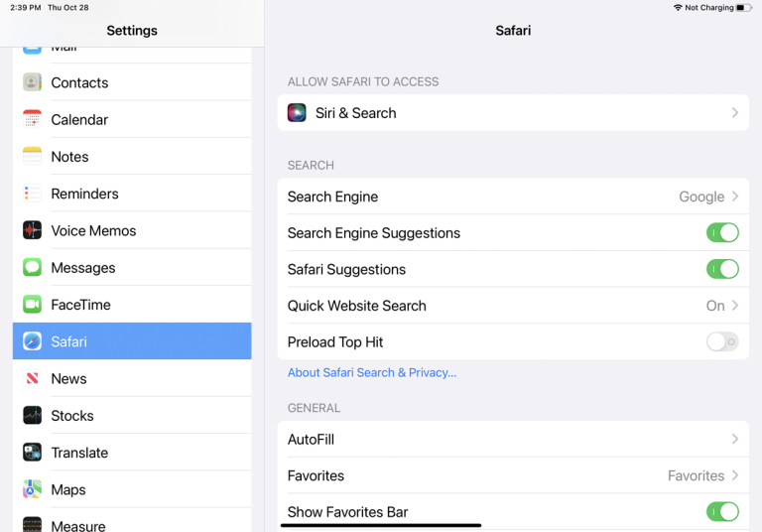Toggle Show Favorites Bar off
762x532 pixels.
(x=722, y=512)
